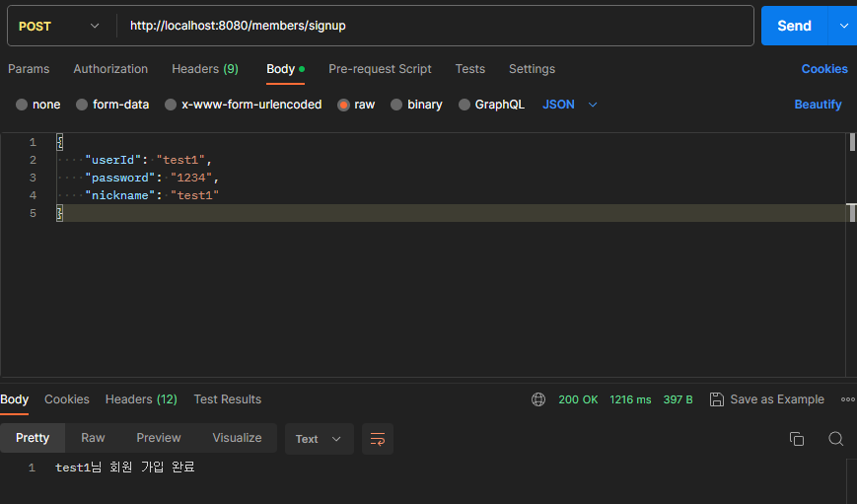Choose x-www-form-urlencoded body type
This screenshot has width=857, height=504.
pyautogui.click(x=171, y=105)
